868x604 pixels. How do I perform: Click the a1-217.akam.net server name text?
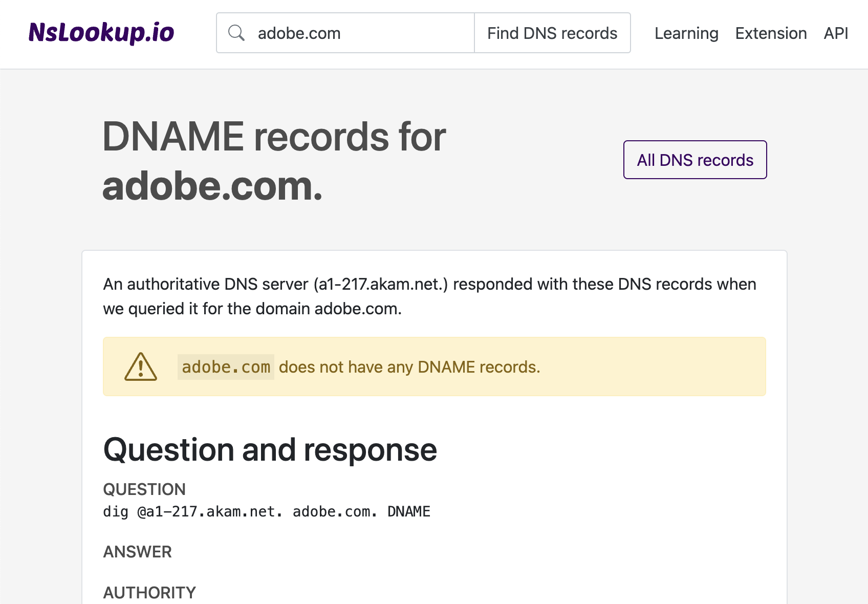(x=381, y=285)
